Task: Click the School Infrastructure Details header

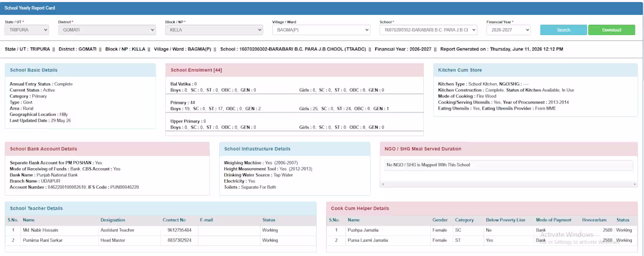Action: (294, 149)
